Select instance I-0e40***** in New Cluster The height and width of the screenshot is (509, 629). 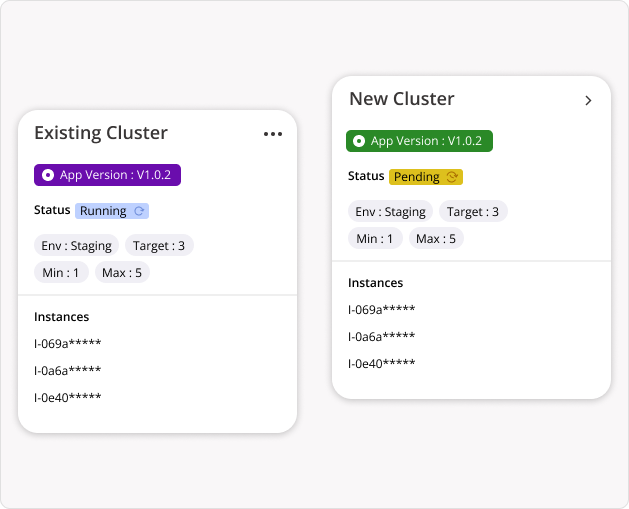click(x=381, y=363)
